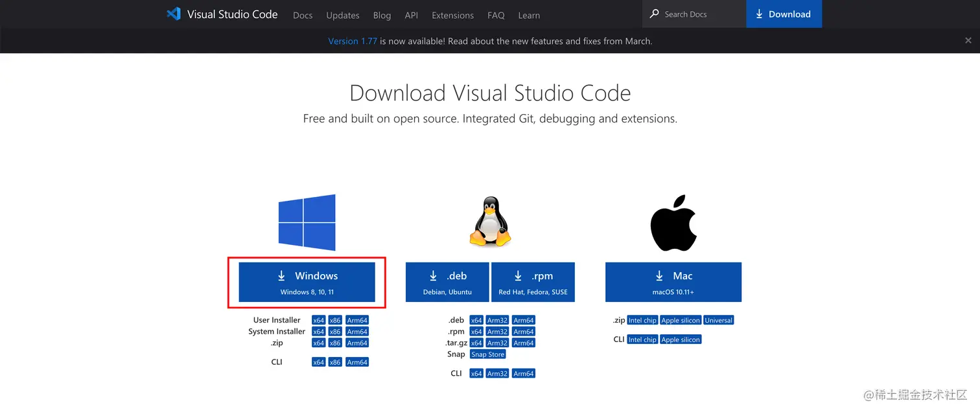Select Mac CLI Apple silicon

tap(681, 339)
